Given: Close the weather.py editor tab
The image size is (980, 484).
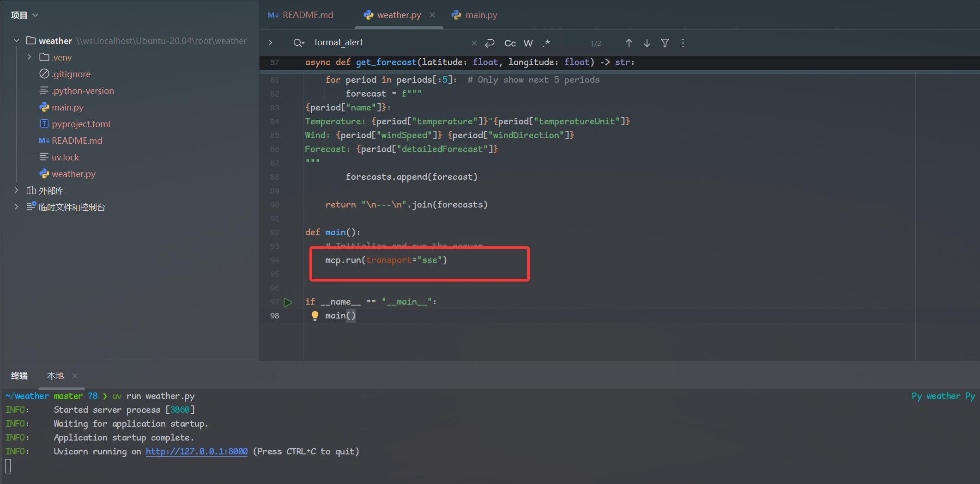Looking at the screenshot, I should click(x=432, y=15).
